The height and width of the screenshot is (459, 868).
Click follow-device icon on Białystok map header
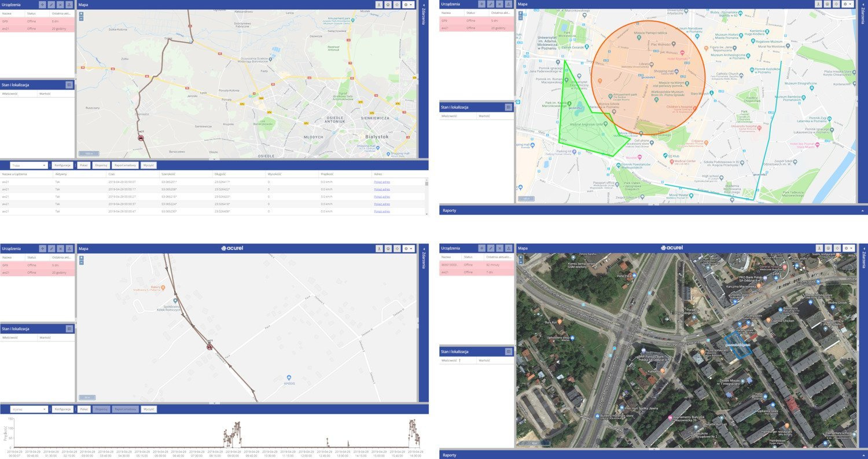(x=379, y=4)
